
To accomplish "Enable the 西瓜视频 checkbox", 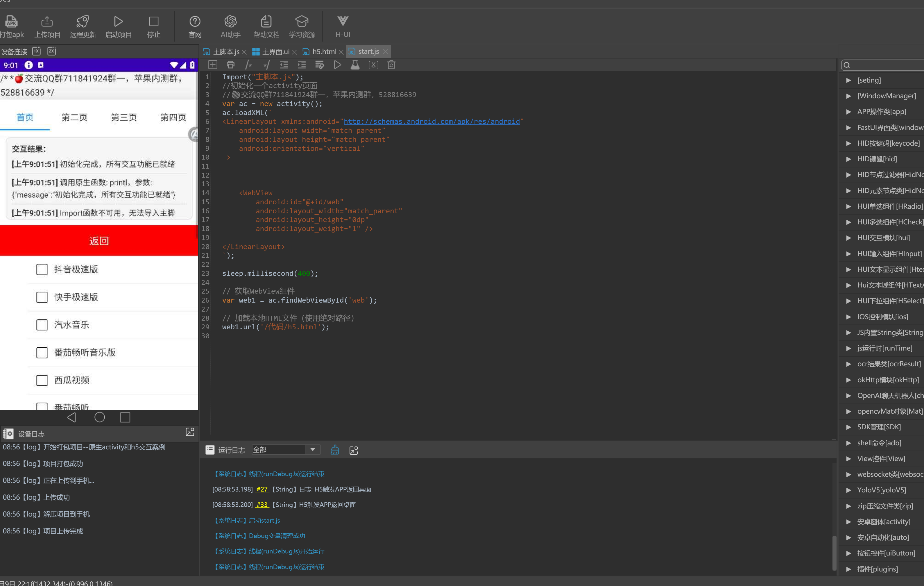I will pos(42,380).
